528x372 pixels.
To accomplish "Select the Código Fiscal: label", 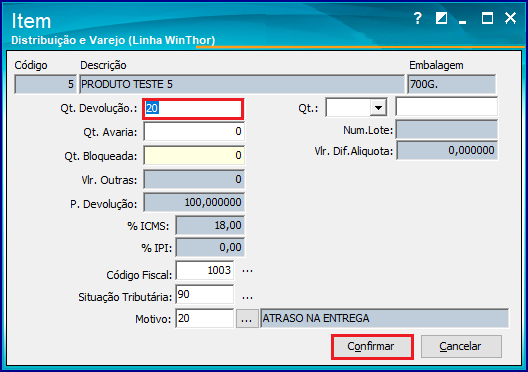I will [x=139, y=275].
